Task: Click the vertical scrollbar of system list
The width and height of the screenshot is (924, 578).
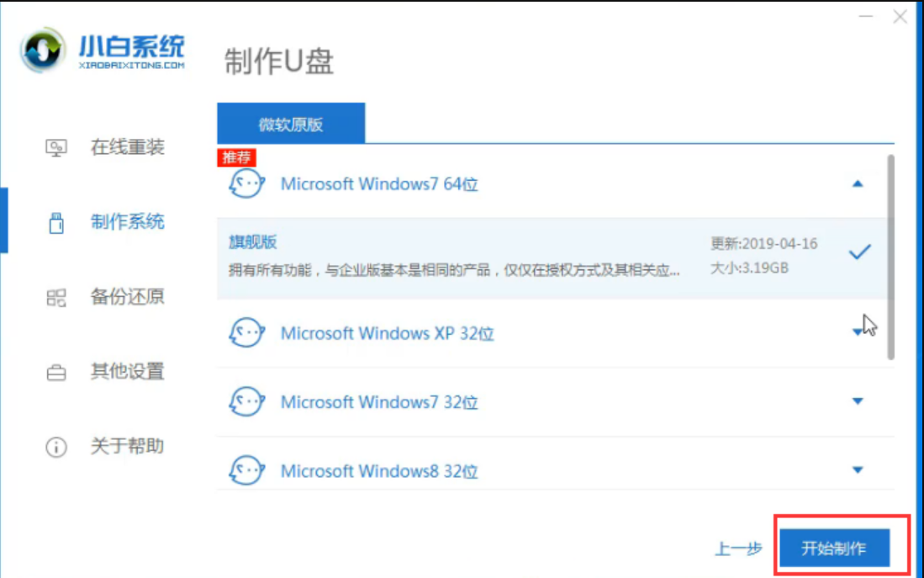Action: tap(890, 257)
